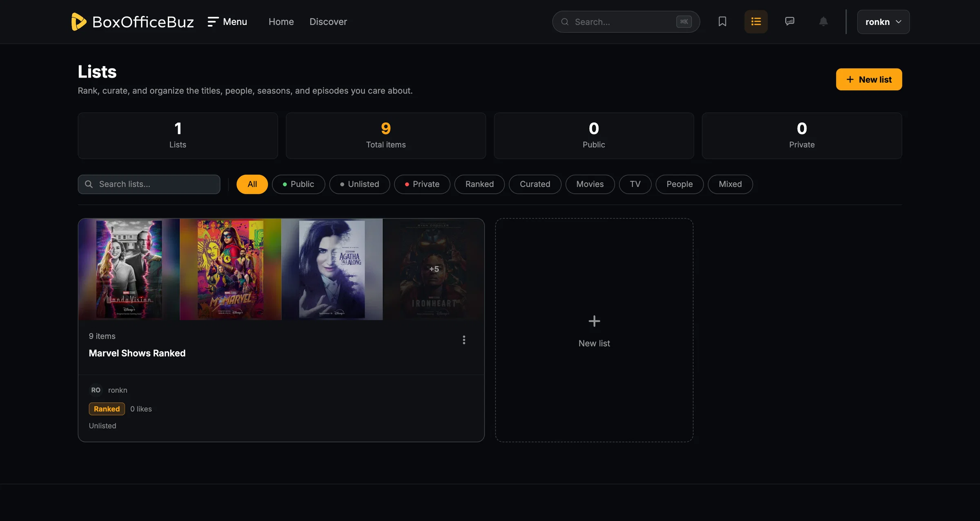Screen dimensions: 980x521
Task: Open the chat messages icon
Action: pyautogui.click(x=790, y=21)
